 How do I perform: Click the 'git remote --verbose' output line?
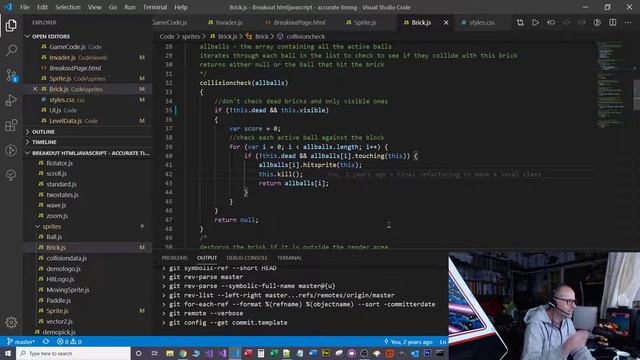[206, 313]
